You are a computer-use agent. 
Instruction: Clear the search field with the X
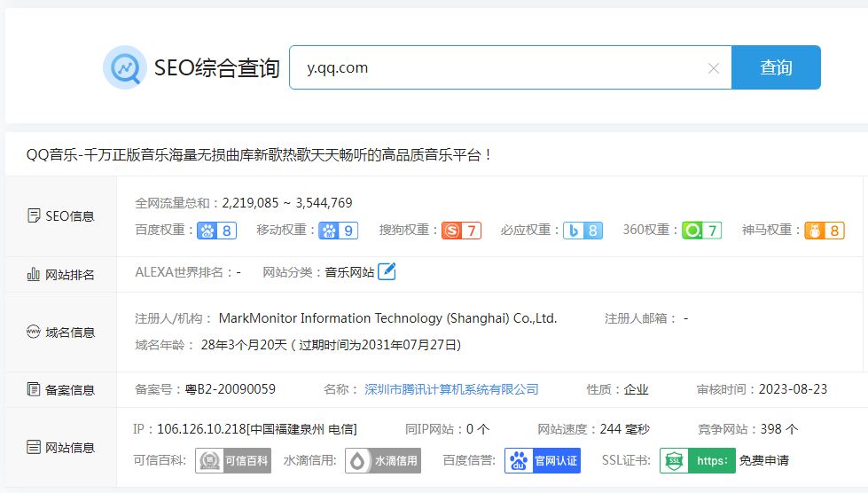click(714, 68)
